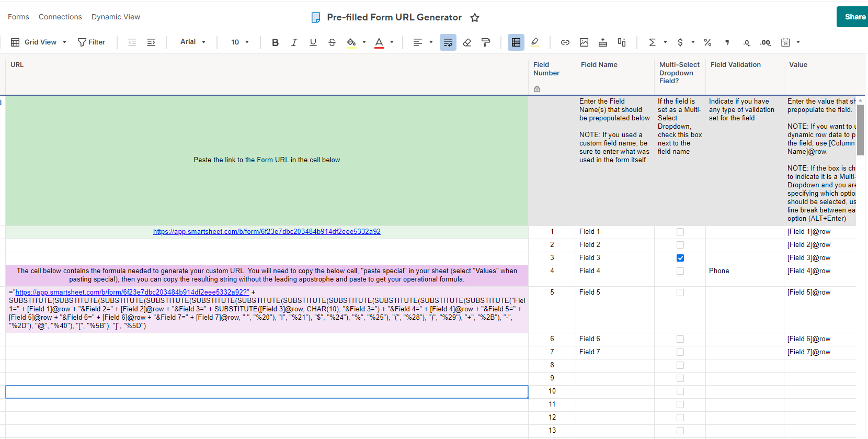Select the format painter tool
The height and width of the screenshot is (439, 868).
486,42
